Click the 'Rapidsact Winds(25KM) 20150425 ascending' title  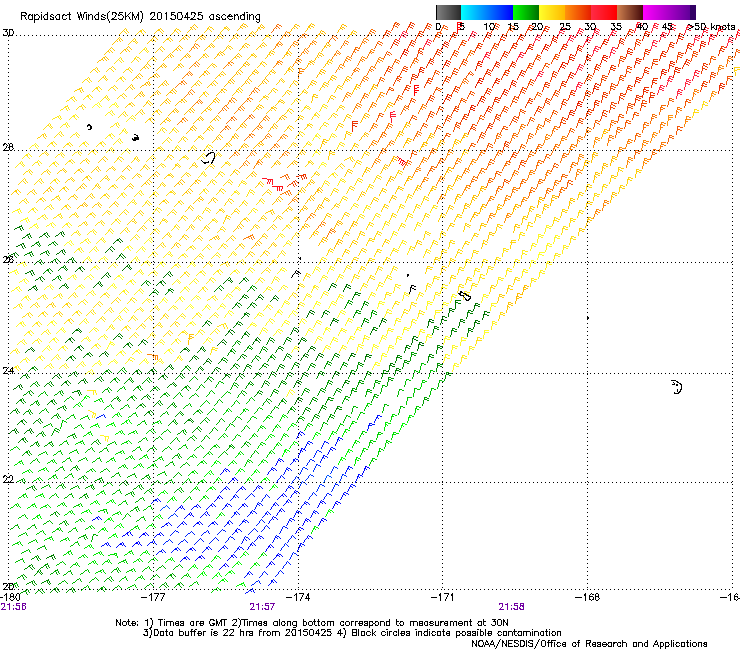pos(140,17)
